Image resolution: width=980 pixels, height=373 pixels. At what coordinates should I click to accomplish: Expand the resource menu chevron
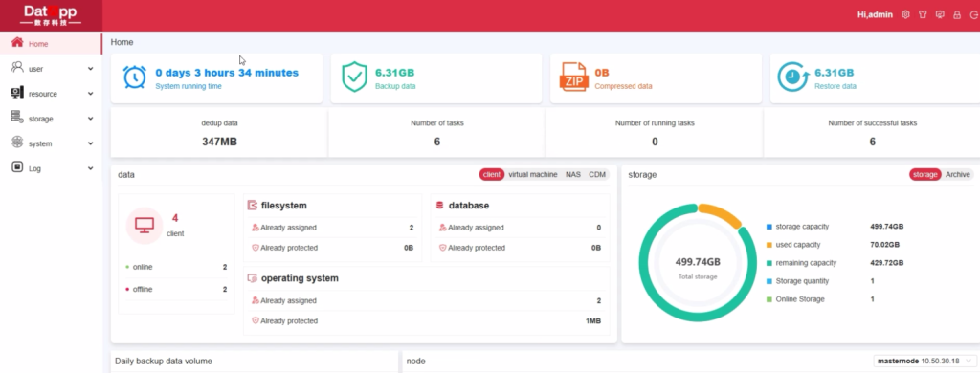(91, 94)
